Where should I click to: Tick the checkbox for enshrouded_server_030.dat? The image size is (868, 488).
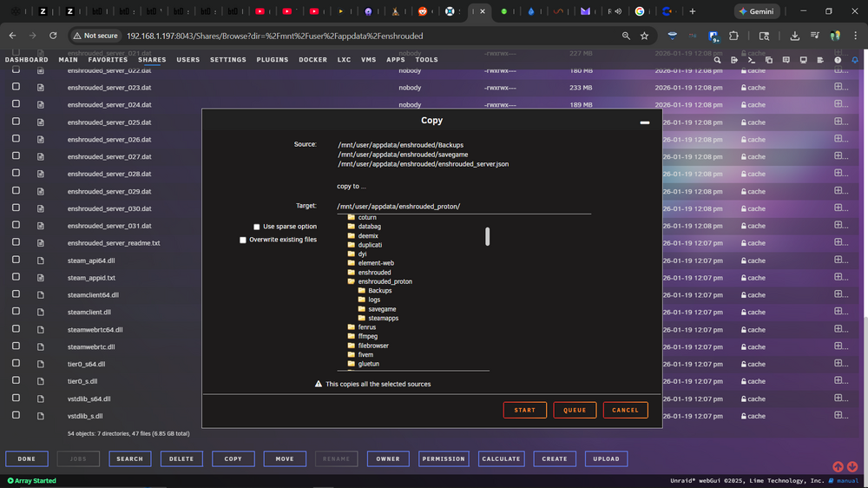point(16,208)
